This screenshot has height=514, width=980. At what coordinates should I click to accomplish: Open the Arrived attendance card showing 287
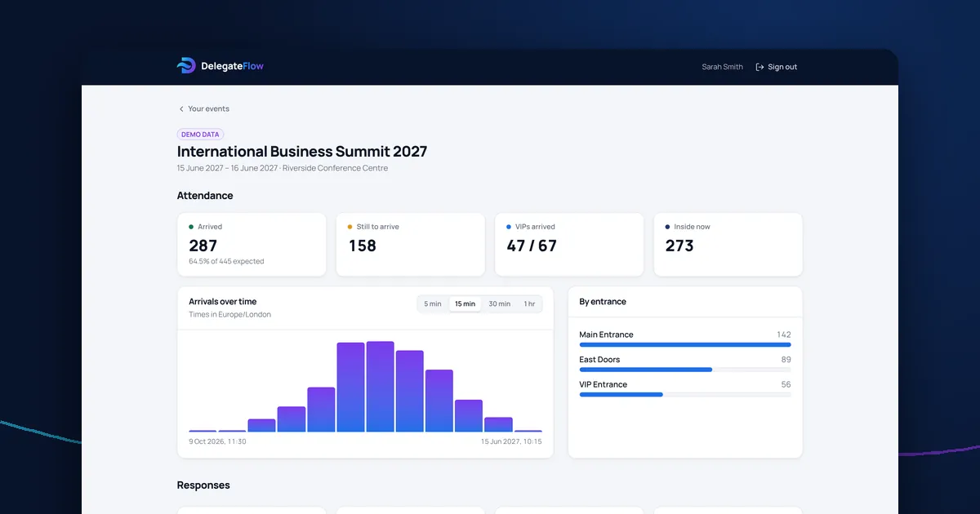point(252,245)
